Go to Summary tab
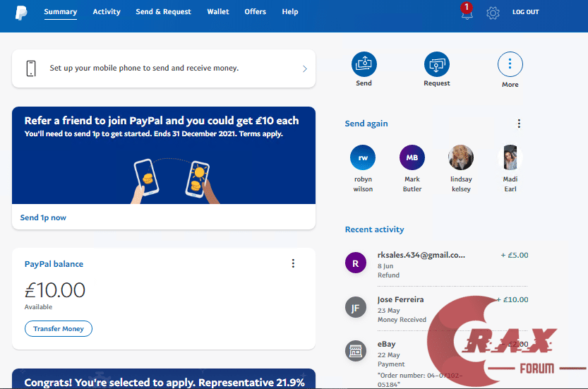 [x=61, y=12]
